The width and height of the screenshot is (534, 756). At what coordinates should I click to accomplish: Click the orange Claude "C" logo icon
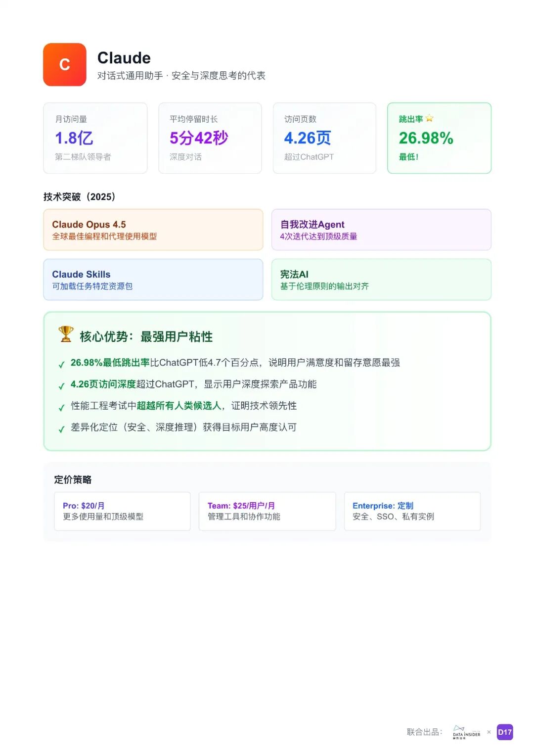point(65,65)
